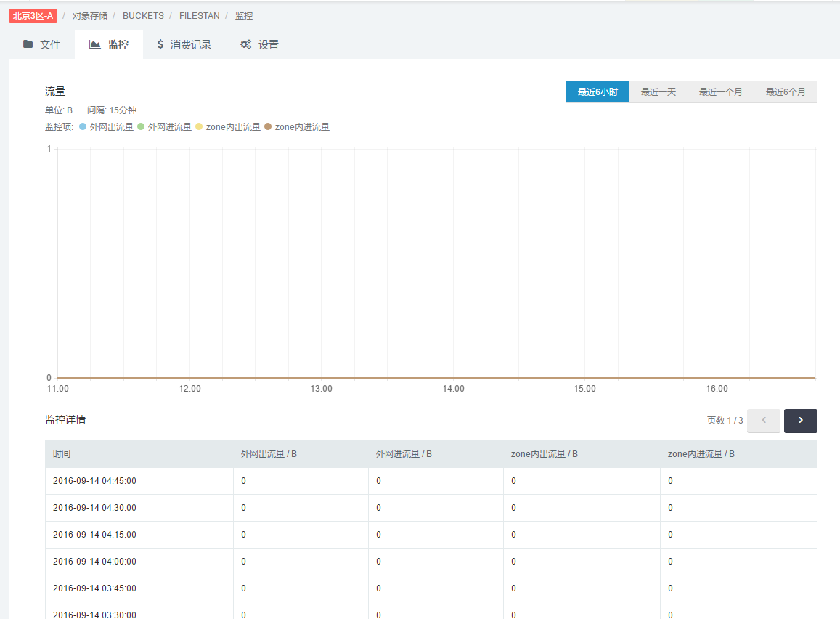Screen dimensions: 840x619
Task: Click the 北京3区-A region badge
Action: click(x=33, y=15)
